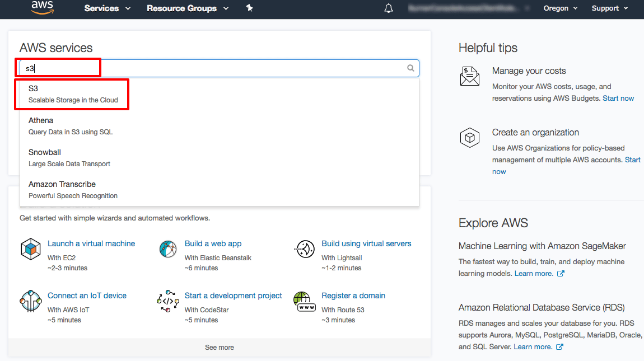Select S3 Scalable Storage in the Cloud result

tap(220, 94)
